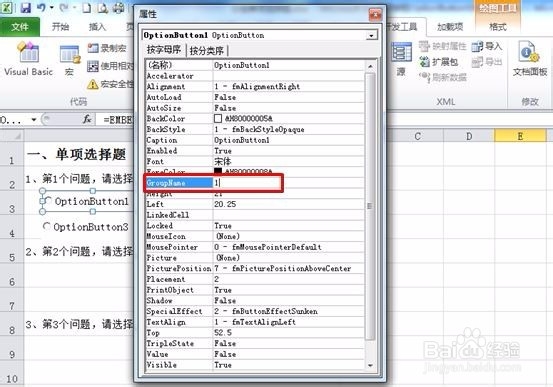The height and width of the screenshot is (387, 553).
Task: Select column header D
Action: 469,136
